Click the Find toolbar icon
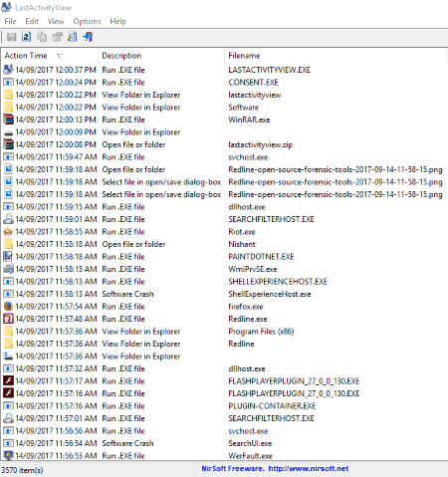The image size is (448, 477). [72, 37]
